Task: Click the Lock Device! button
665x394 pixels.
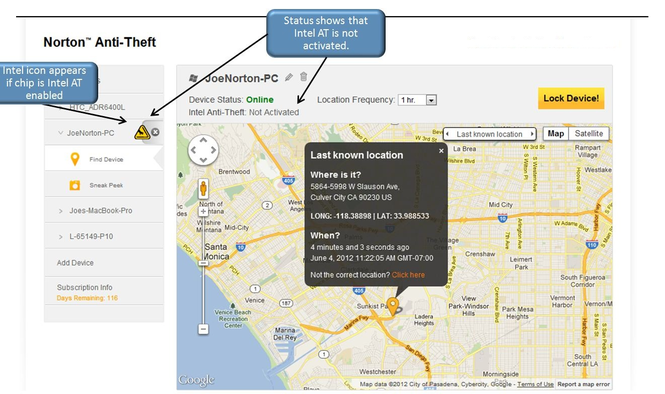Action: pos(571,98)
